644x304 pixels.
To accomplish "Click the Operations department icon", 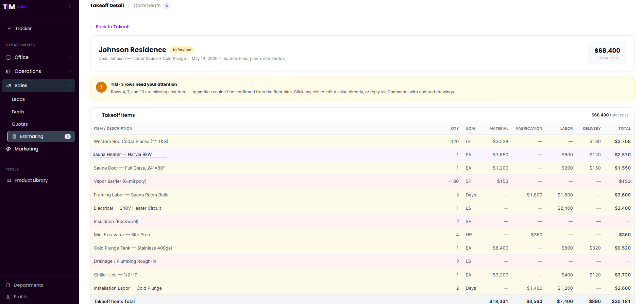I will (x=8, y=71).
